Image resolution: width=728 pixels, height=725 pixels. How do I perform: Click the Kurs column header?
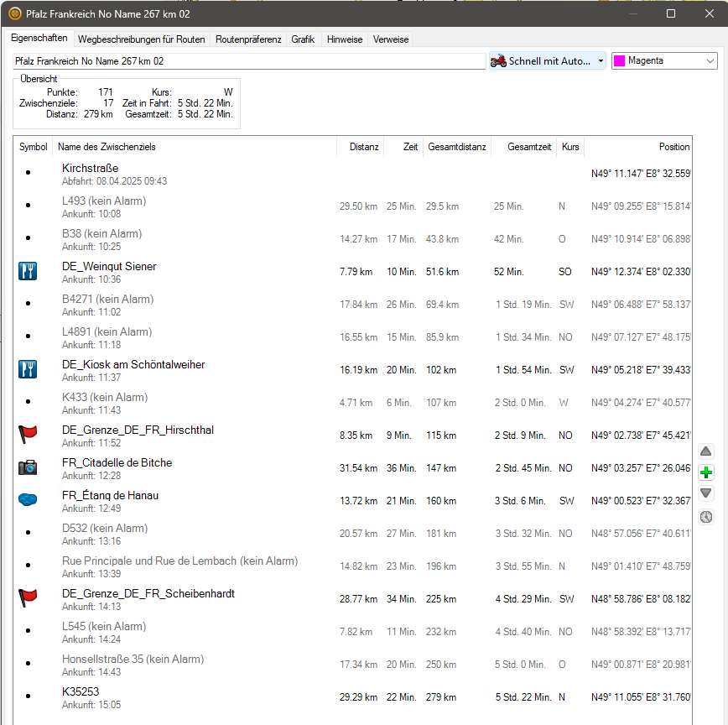tap(570, 147)
